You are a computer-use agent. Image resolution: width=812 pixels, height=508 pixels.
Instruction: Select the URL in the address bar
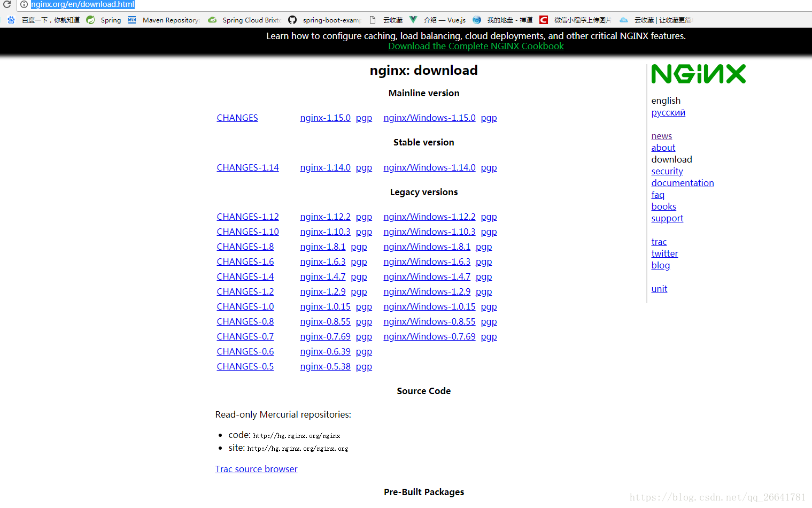[x=83, y=4]
